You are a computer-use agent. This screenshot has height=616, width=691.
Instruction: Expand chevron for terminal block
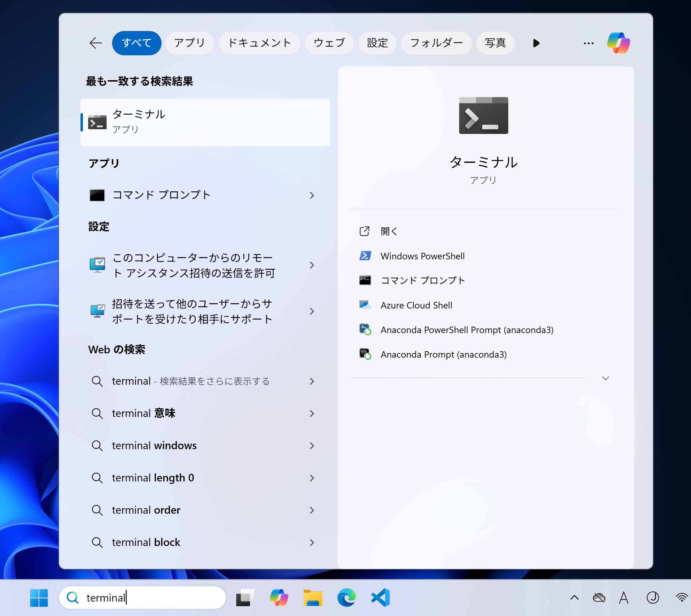(312, 542)
